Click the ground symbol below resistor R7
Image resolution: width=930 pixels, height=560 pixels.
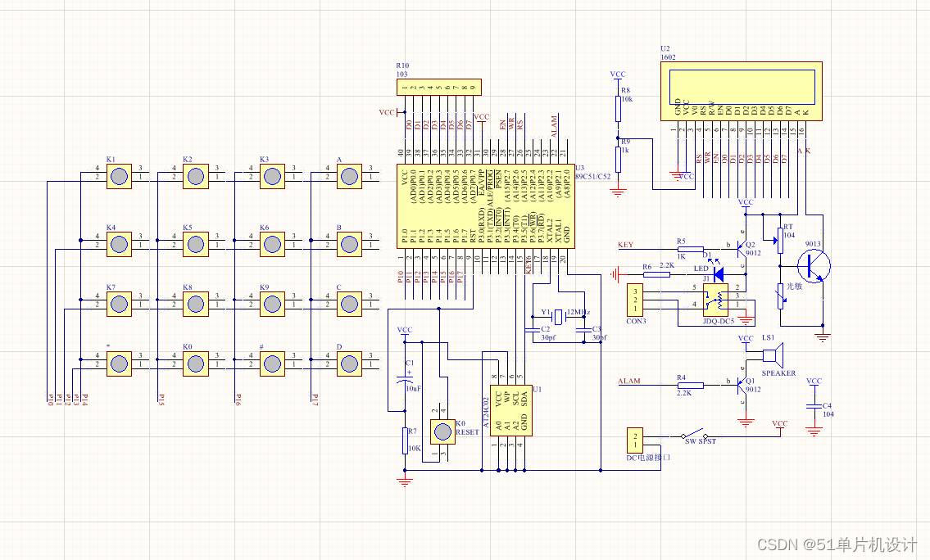(405, 481)
